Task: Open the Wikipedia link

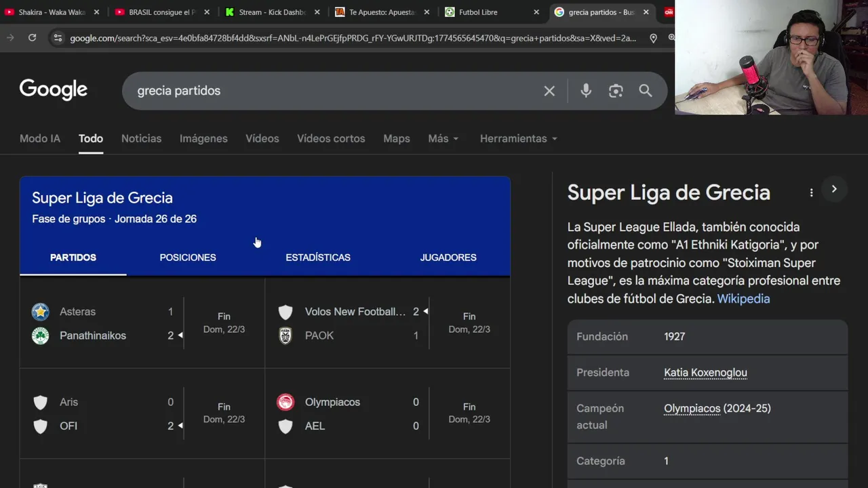Action: 743,298
